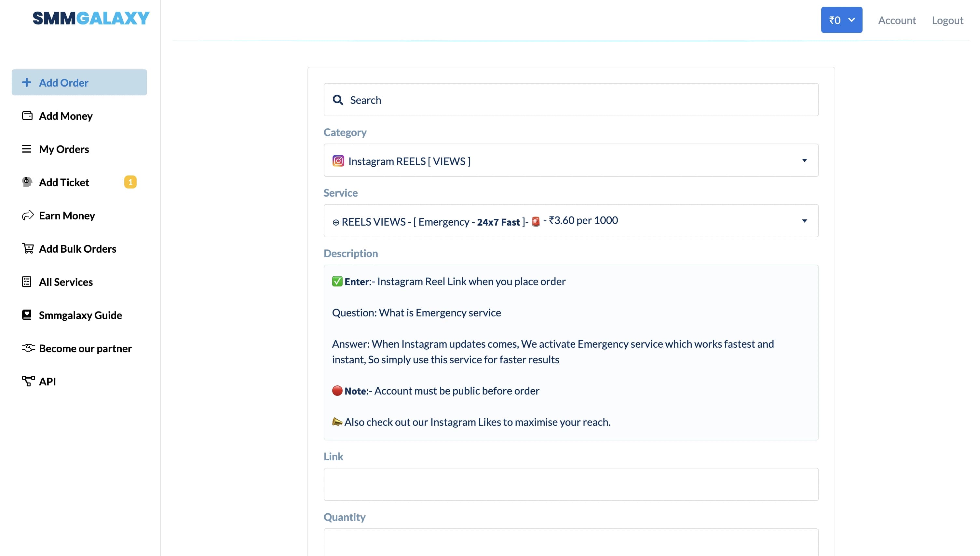Click the handshake icon for Become our partner
The height and width of the screenshot is (556, 980).
[28, 348]
